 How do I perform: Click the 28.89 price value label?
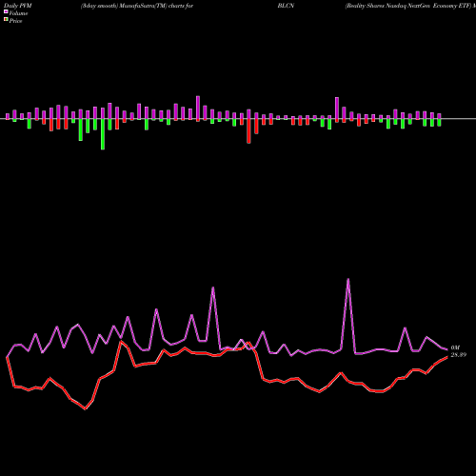[458, 355]
